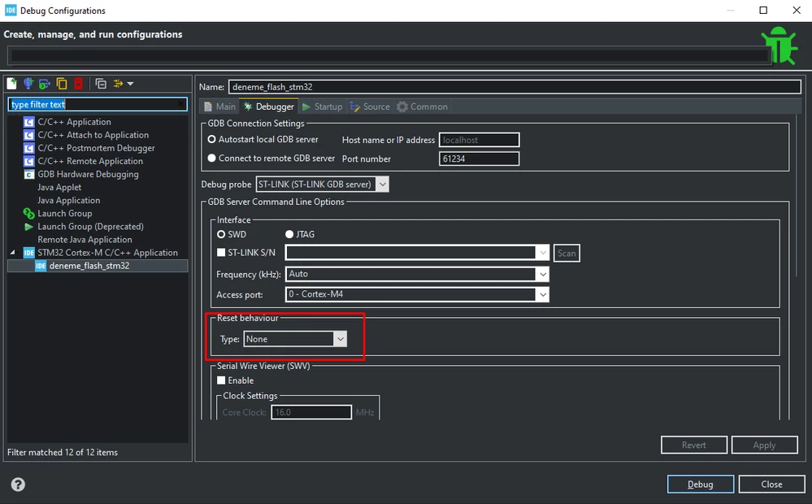The width and height of the screenshot is (812, 504).
Task: Click the Export launch configuration icon
Action: 45,84
